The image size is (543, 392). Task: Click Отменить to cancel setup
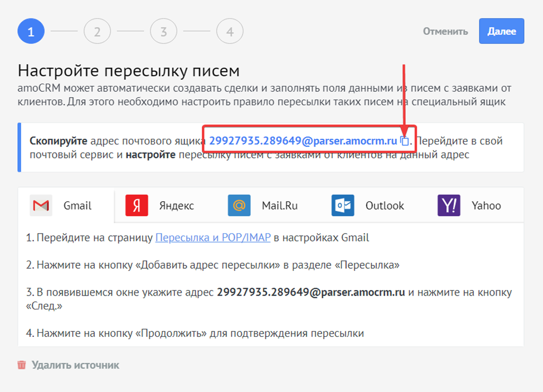(x=445, y=32)
